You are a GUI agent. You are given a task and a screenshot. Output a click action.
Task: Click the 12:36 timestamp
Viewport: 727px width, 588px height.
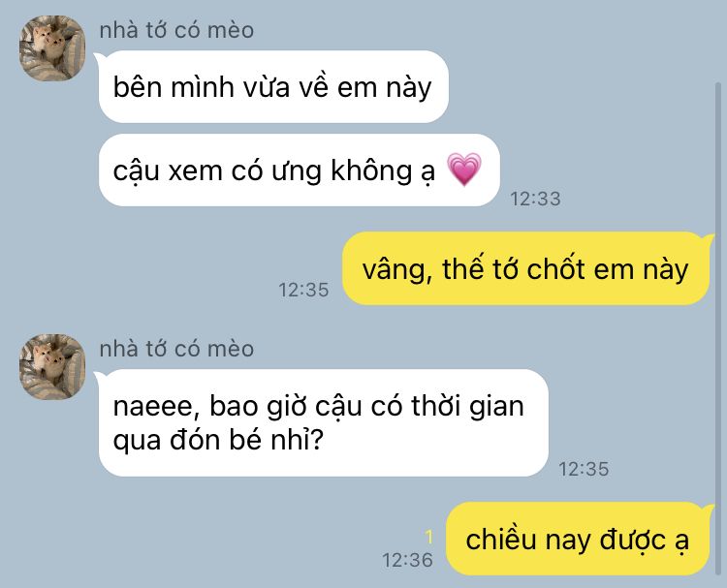[x=407, y=560]
